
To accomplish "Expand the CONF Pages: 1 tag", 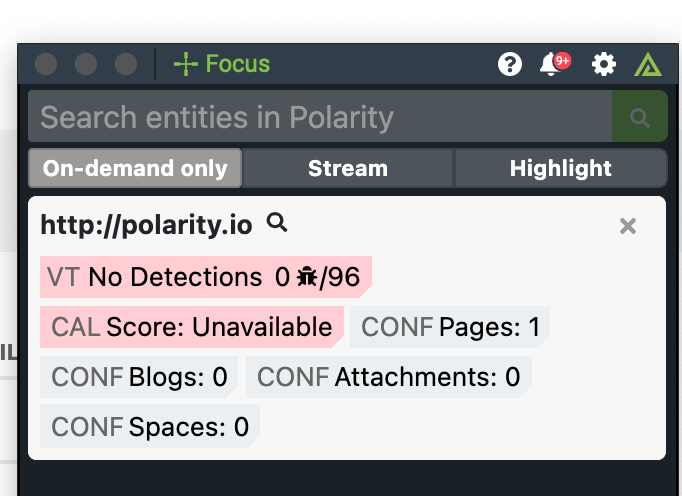I will pos(450,327).
